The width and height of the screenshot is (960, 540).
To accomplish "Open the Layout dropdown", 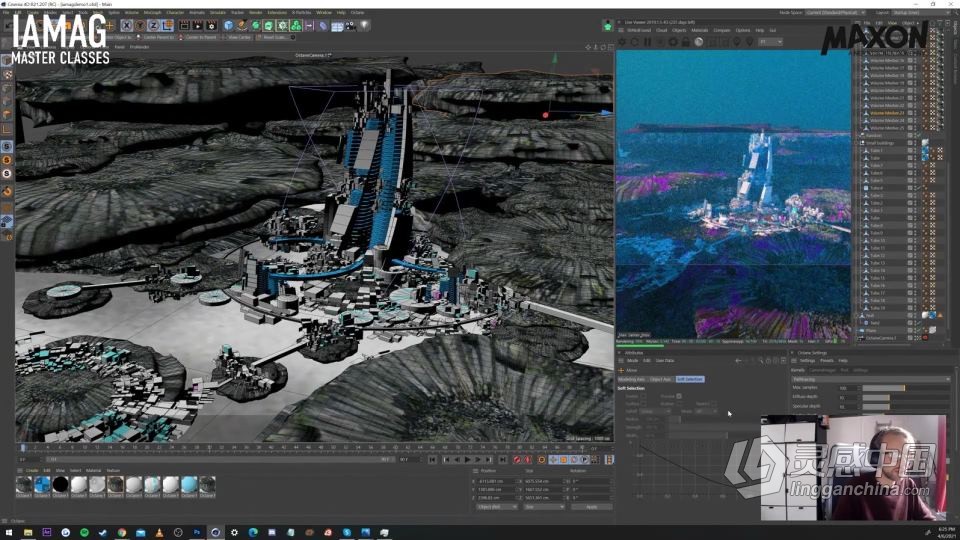I will (923, 12).
